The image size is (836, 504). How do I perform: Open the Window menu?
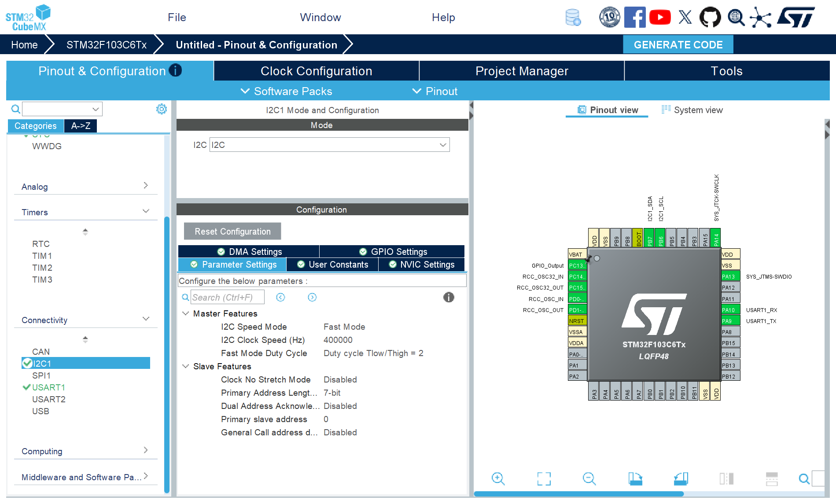tap(320, 17)
